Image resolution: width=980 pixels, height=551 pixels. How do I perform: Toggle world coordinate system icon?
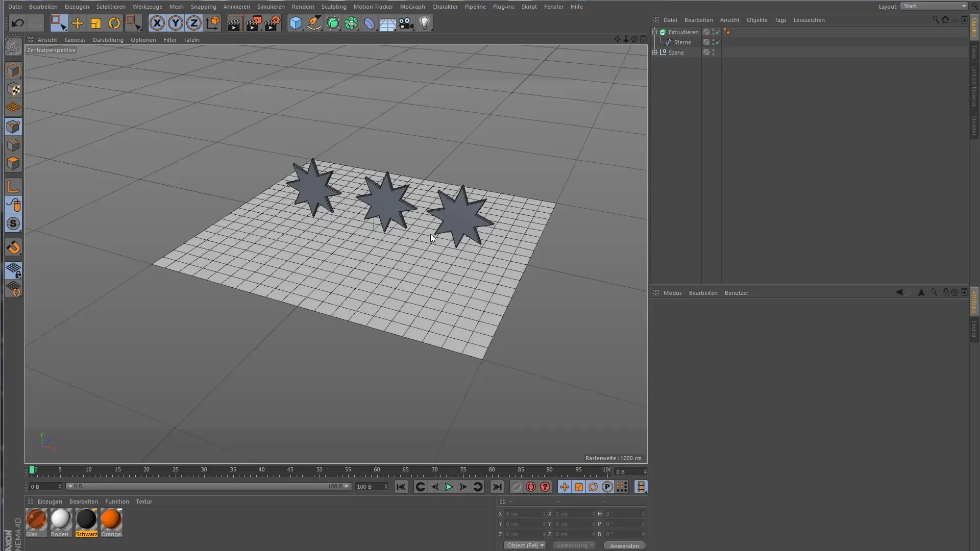(x=213, y=23)
